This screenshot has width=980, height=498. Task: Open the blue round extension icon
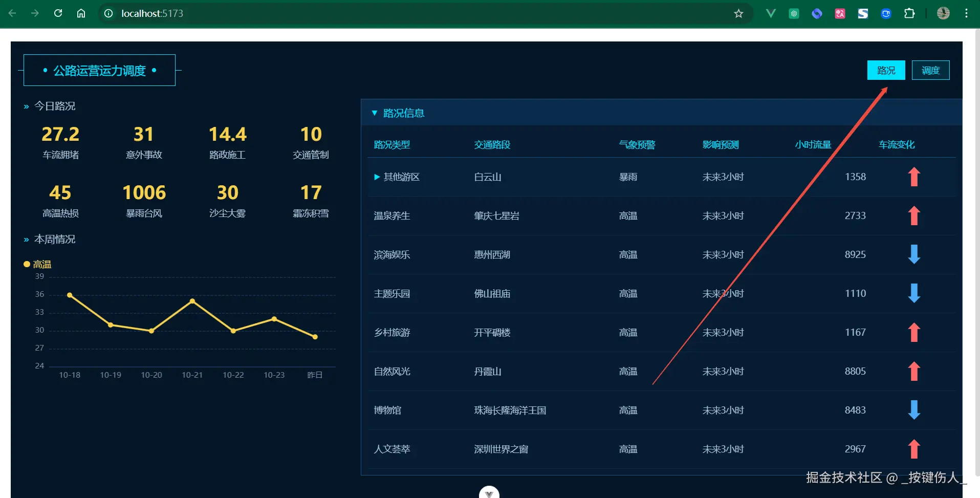click(817, 13)
